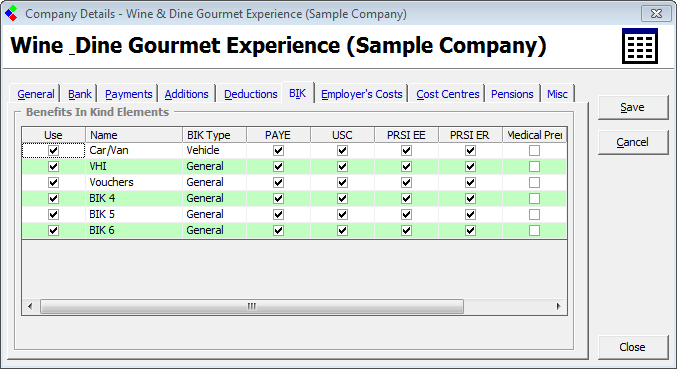
Task: View the Pensions tab
Action: (x=512, y=94)
